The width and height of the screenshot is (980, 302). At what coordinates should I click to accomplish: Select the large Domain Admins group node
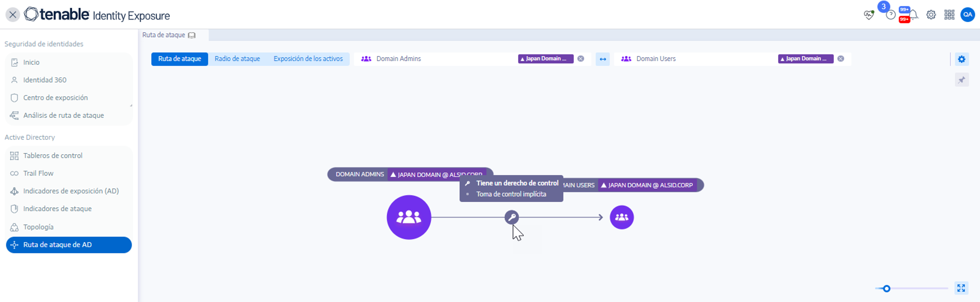tap(409, 217)
